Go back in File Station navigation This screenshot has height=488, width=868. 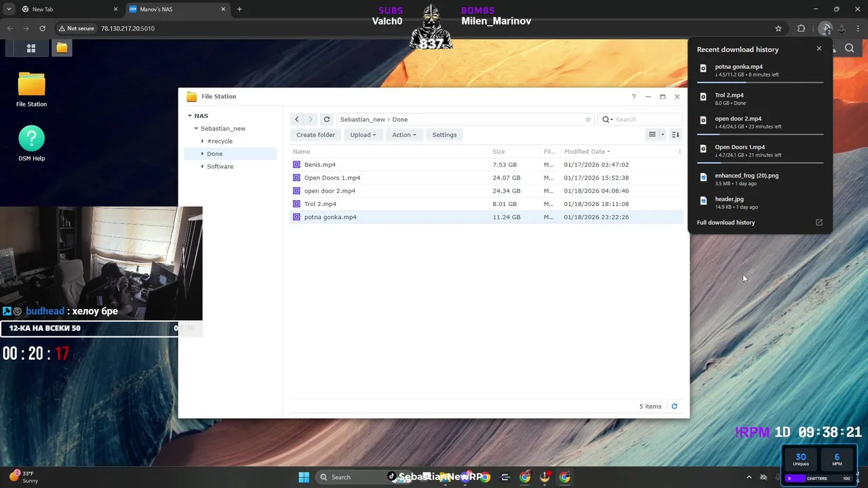point(296,119)
